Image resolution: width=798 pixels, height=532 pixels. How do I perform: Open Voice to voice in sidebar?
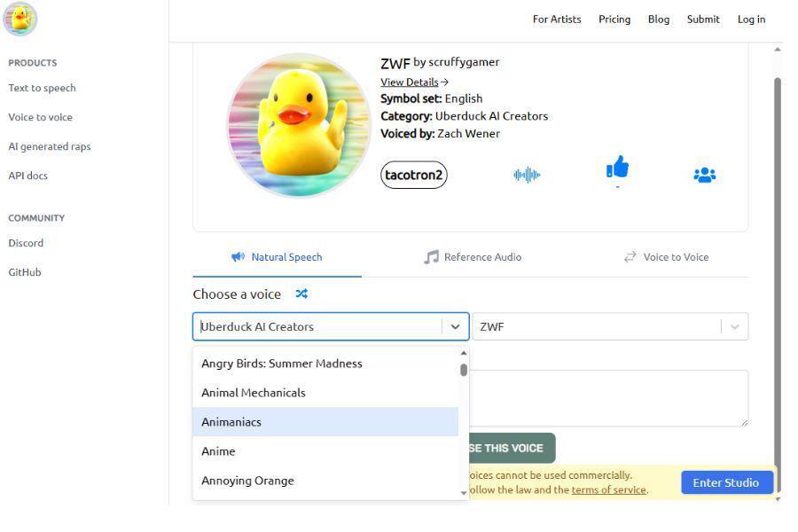40,117
